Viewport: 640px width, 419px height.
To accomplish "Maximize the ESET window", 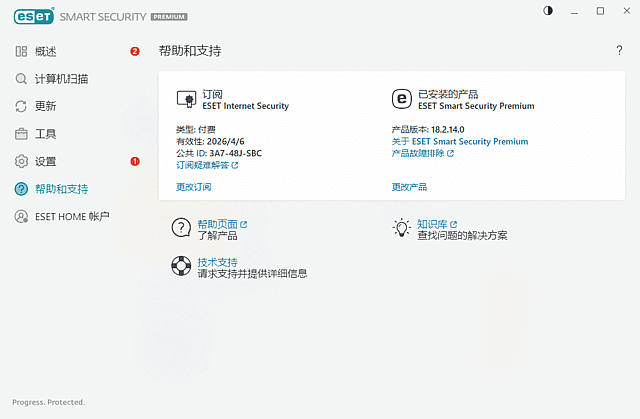I will click(x=600, y=11).
